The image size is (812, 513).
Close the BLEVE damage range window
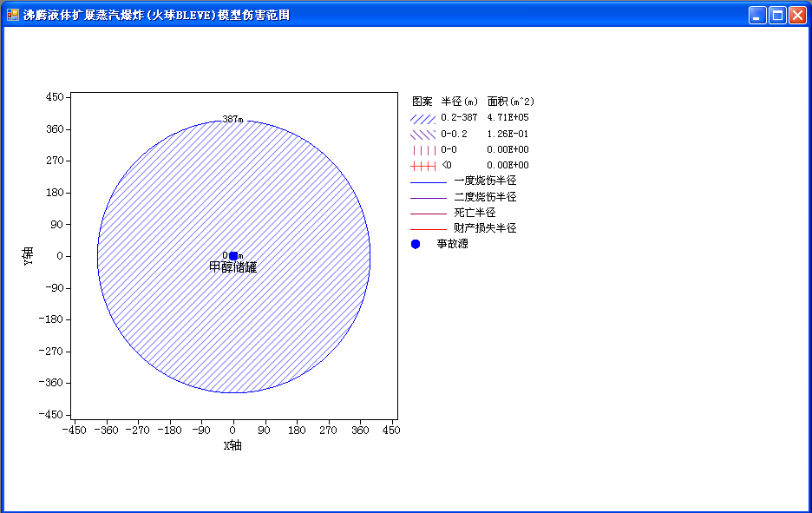797,16
